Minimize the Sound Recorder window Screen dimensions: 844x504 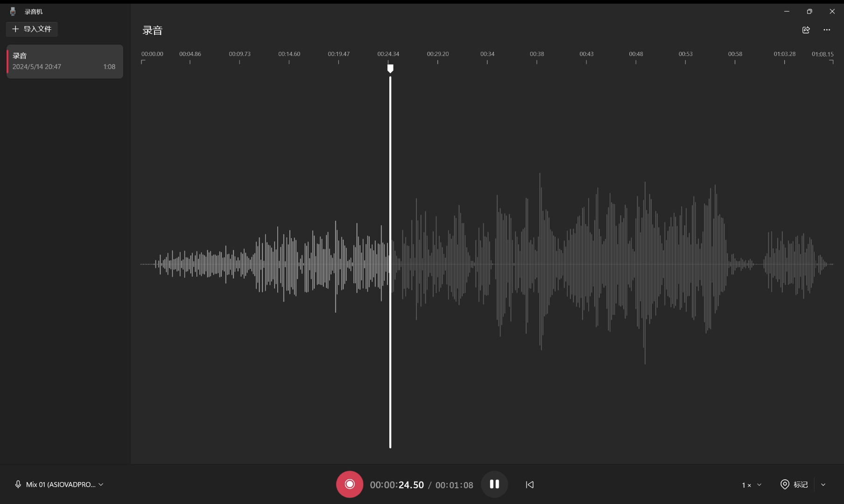click(787, 11)
